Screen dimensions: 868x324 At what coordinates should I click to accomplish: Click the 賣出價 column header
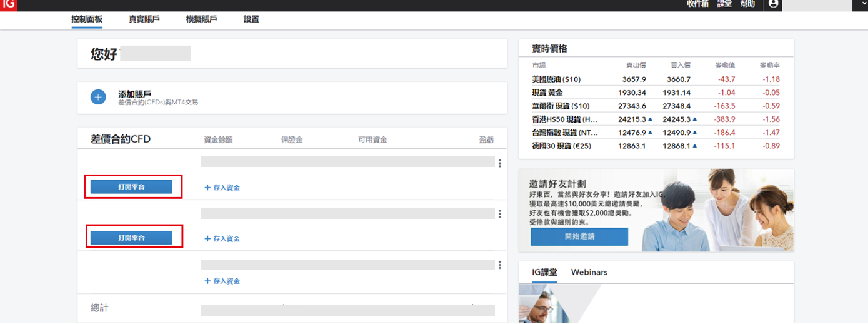[x=636, y=65]
